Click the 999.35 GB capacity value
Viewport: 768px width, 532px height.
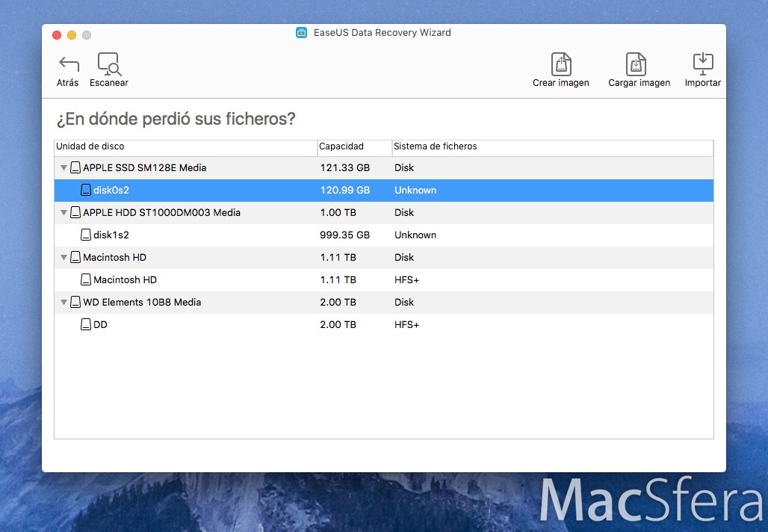(345, 235)
